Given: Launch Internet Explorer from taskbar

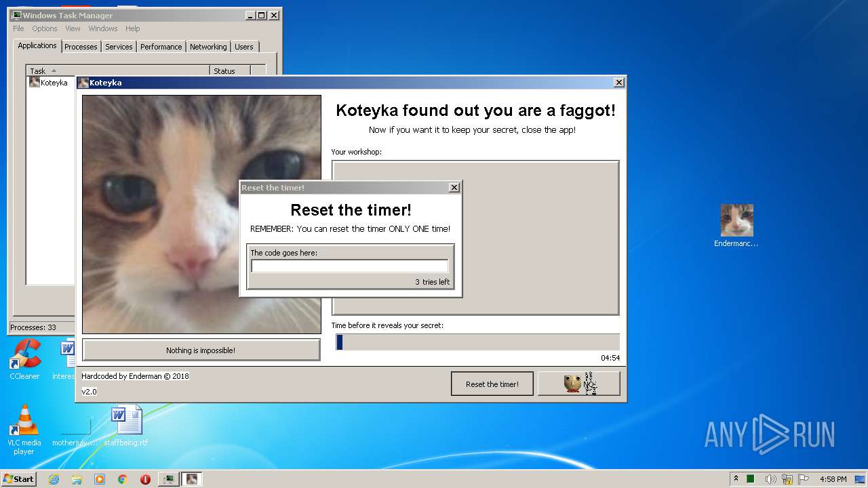Looking at the screenshot, I should tap(54, 479).
